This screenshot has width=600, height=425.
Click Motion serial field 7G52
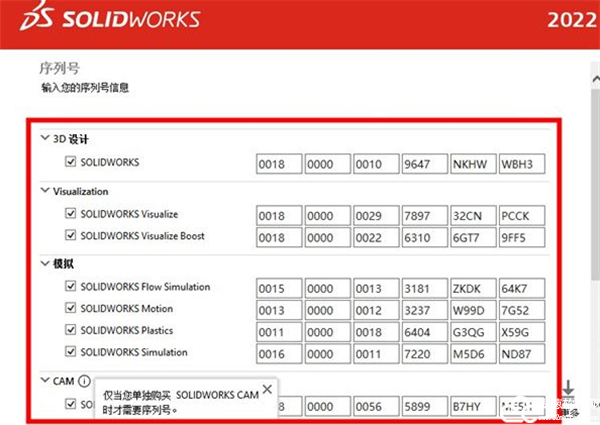pyautogui.click(x=522, y=310)
